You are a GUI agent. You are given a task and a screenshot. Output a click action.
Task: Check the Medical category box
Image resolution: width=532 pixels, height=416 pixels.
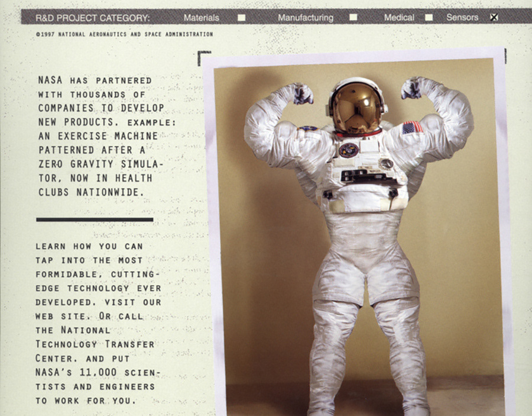(x=429, y=17)
